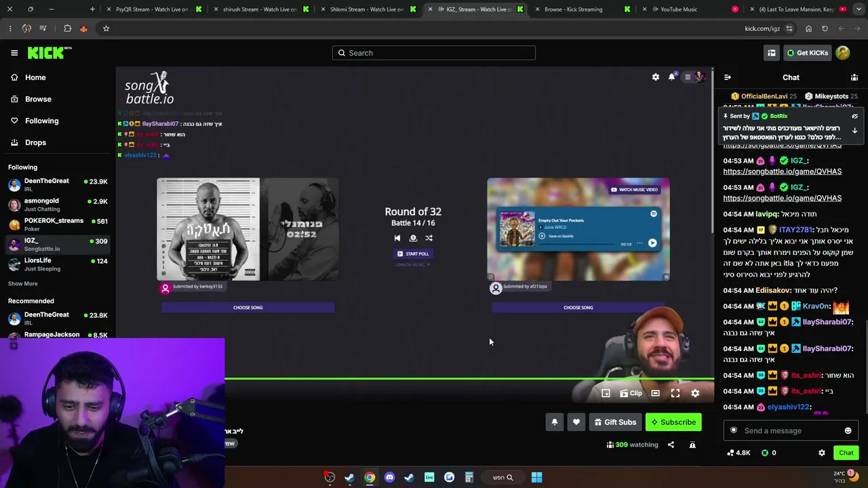
Task: Click the report icon beside share
Action: pos(692,445)
